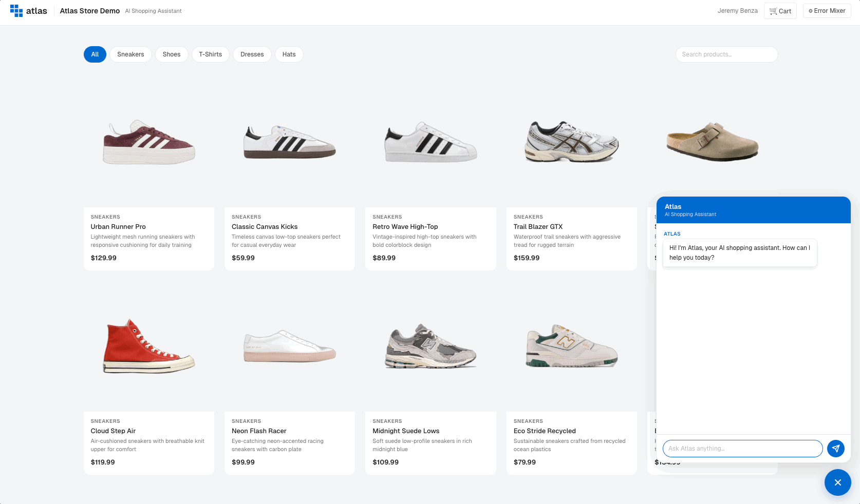The height and width of the screenshot is (504, 860).
Task: Filter by T-Shirts category
Action: [x=211, y=54]
